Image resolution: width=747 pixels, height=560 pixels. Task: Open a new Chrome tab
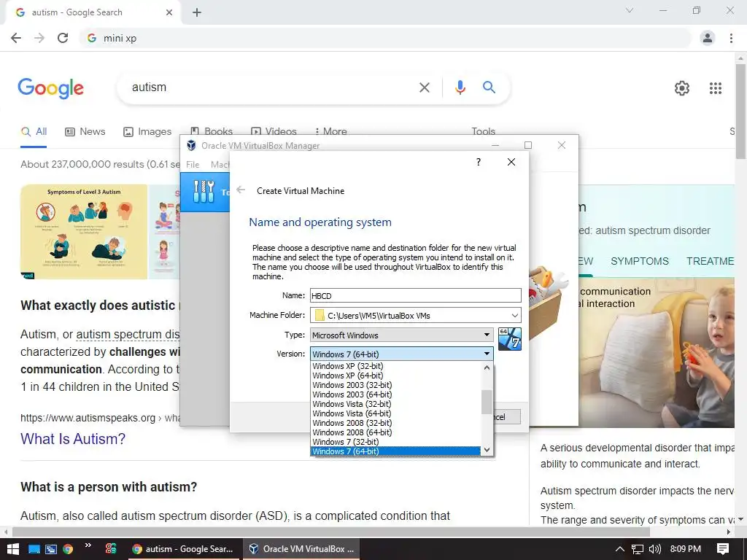197,12
